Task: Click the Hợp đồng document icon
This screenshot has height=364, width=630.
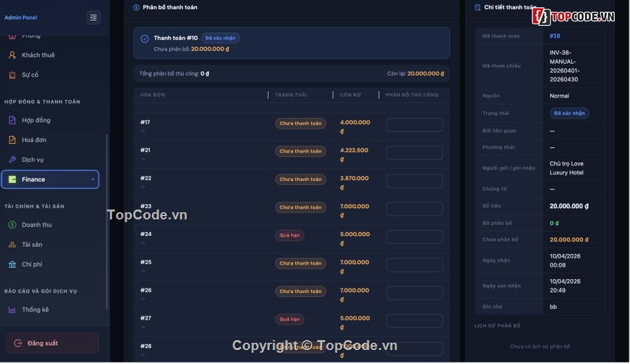Action: (13, 120)
